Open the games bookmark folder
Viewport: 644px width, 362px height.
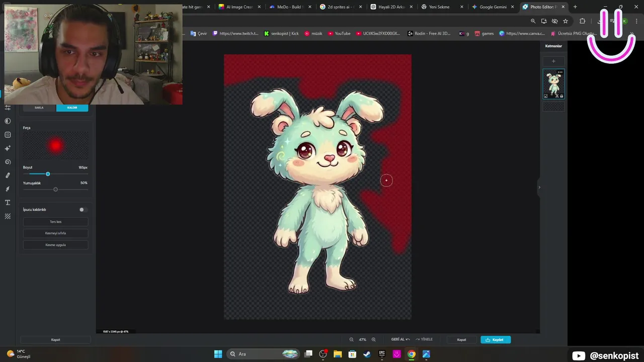(x=484, y=34)
